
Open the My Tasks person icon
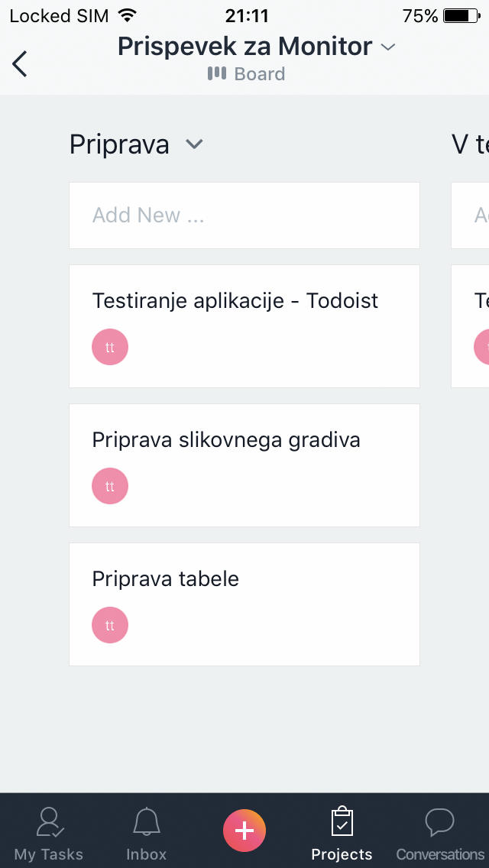tap(50, 821)
